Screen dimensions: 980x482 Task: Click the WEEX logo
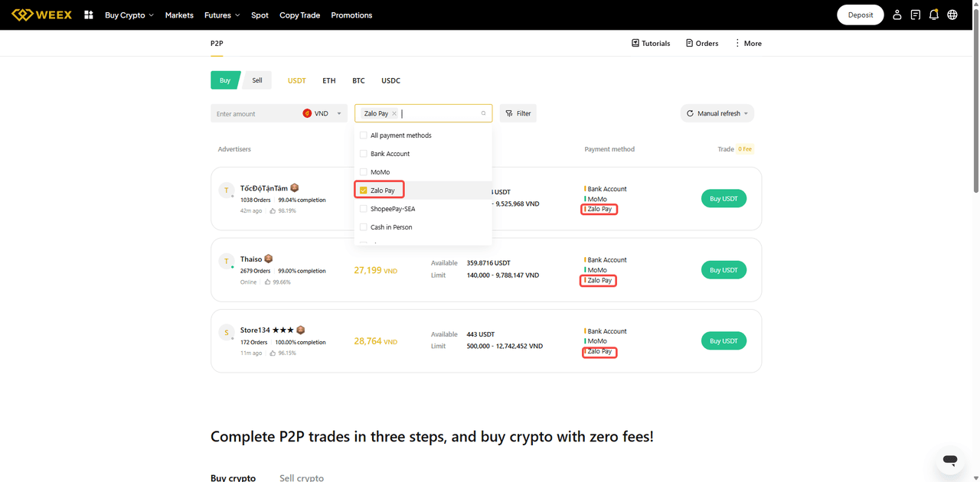[x=42, y=15]
